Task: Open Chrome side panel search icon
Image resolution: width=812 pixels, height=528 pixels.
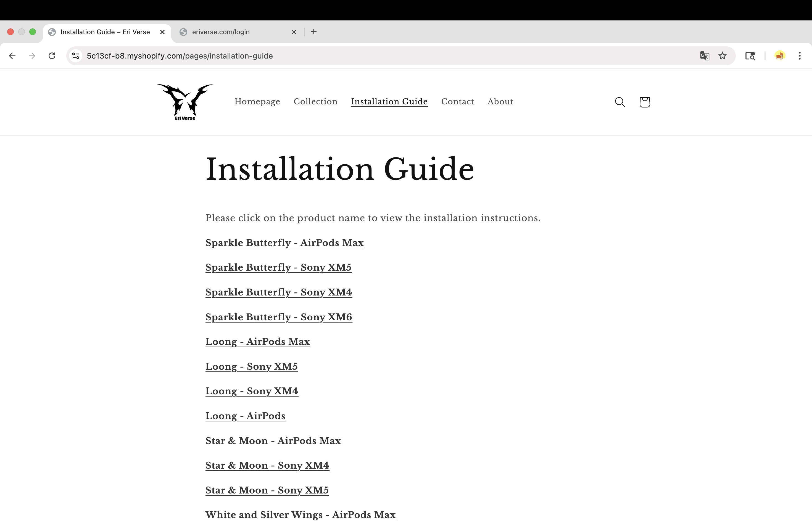Action: pos(750,56)
